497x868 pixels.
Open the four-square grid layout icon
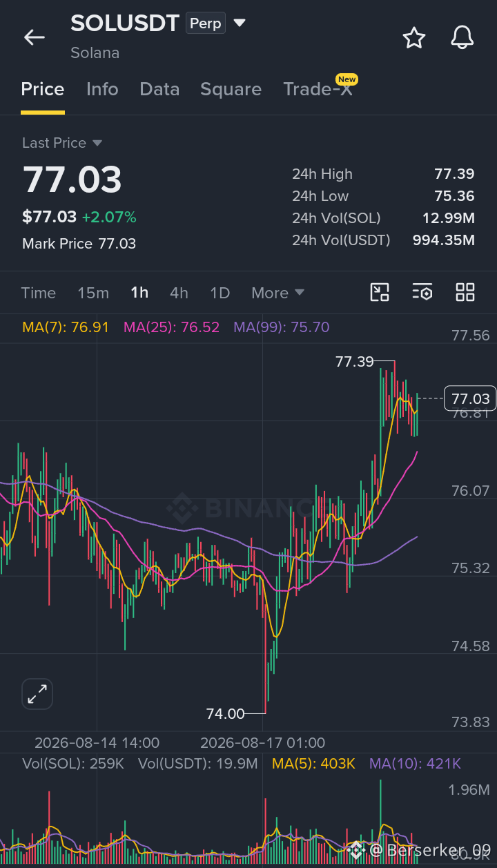coord(465,292)
